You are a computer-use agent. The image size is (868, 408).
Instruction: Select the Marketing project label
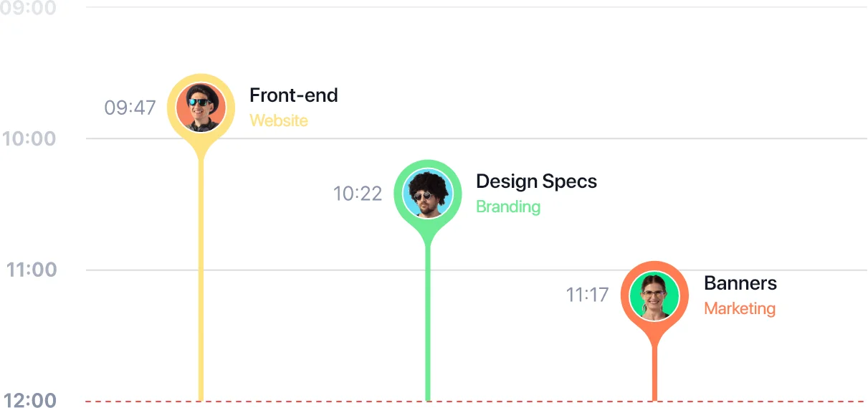[740, 308]
